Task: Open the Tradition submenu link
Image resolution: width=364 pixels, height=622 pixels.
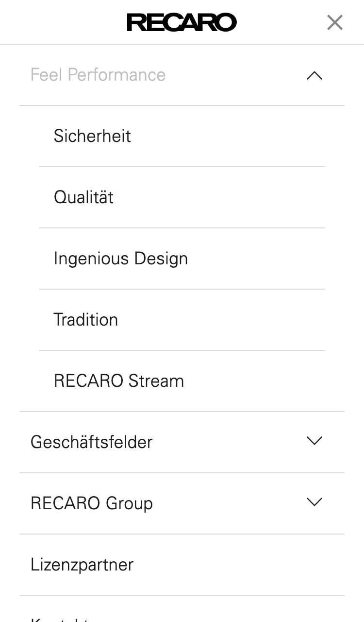Action: point(86,320)
